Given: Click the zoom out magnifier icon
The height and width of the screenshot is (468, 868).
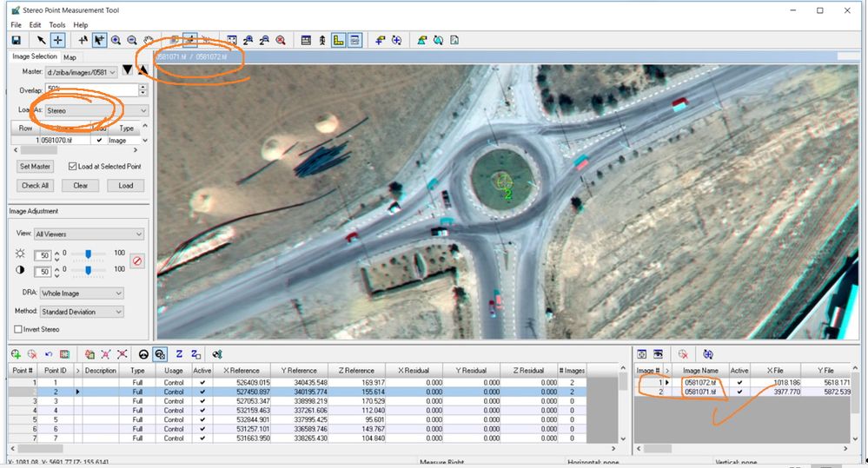Looking at the screenshot, I should [132, 41].
